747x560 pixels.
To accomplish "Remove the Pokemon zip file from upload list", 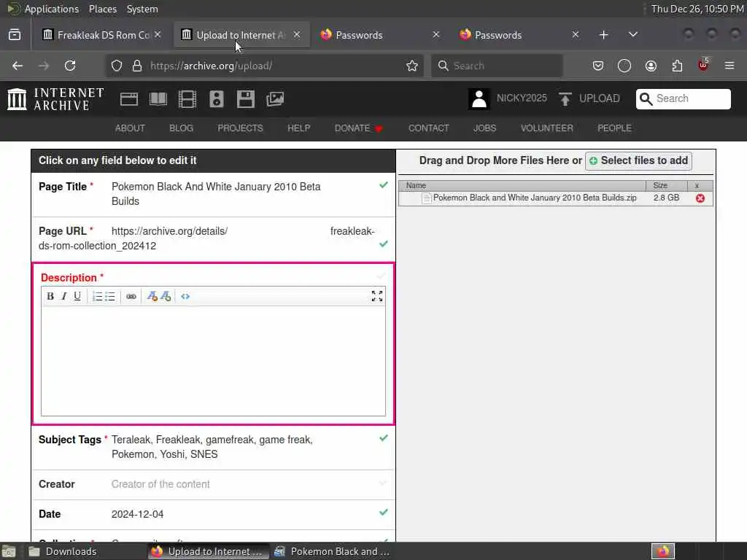I will pyautogui.click(x=700, y=198).
